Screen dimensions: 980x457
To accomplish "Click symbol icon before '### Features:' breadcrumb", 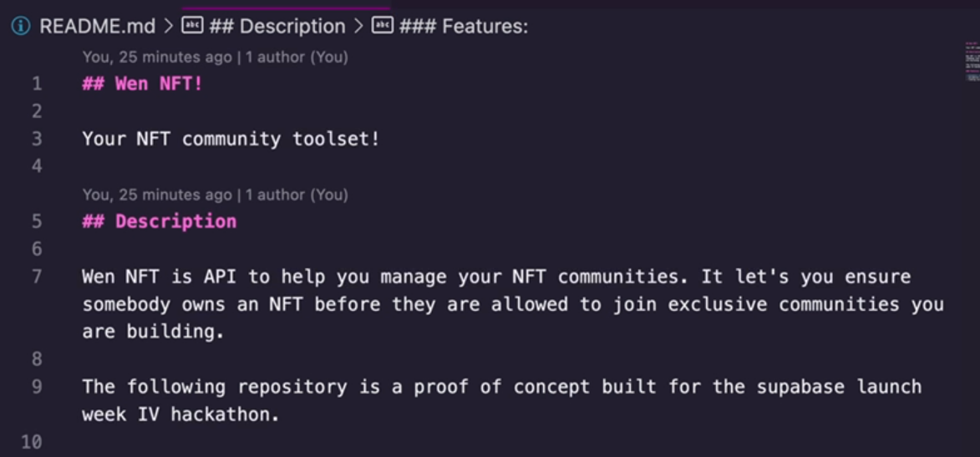I will [383, 26].
